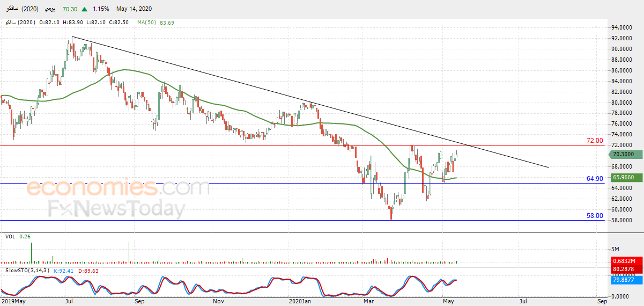Screen dimensions: 644x306
Task: Click the 90.000 price axis label
Action: click(620, 49)
